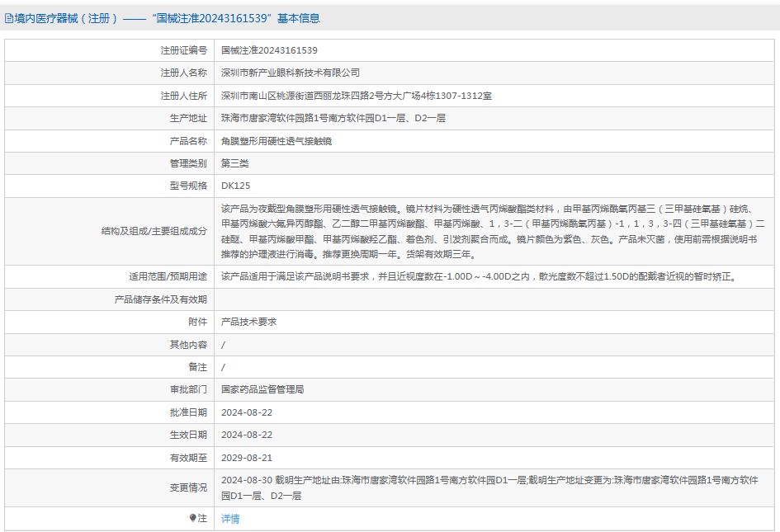Screen dimensions: 780x532
Task: Click the 生效日期 row label
Action: pos(188,435)
